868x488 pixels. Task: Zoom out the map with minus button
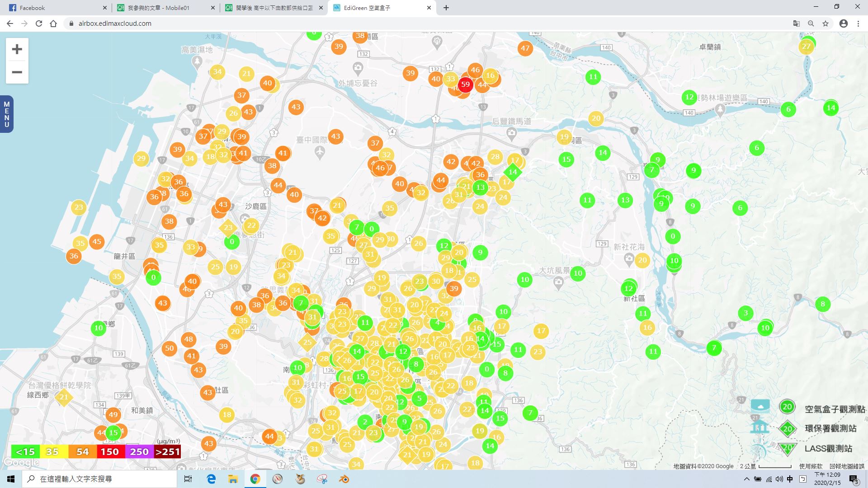tap(17, 72)
